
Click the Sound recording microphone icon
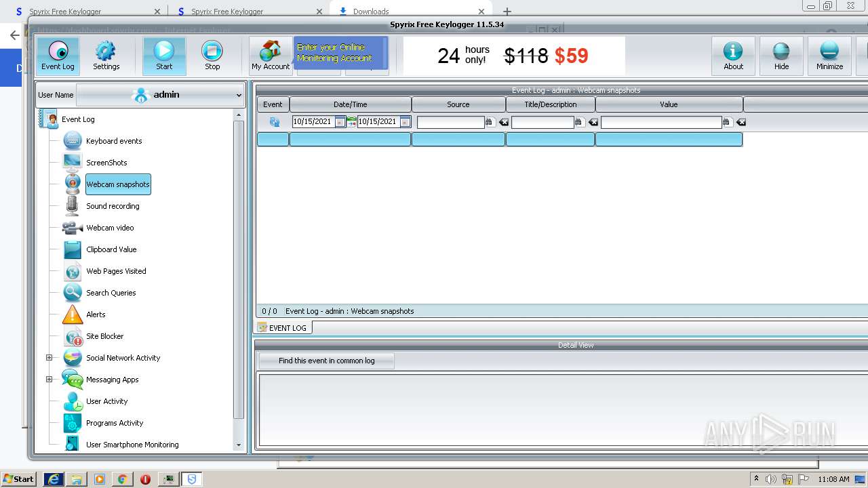(73, 206)
